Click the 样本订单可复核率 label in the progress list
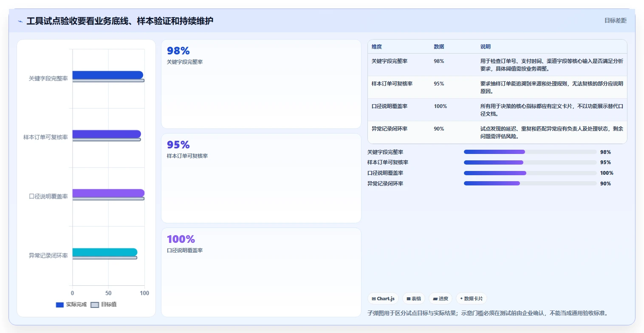Image resolution: width=644 pixels, height=333 pixels. coord(388,162)
